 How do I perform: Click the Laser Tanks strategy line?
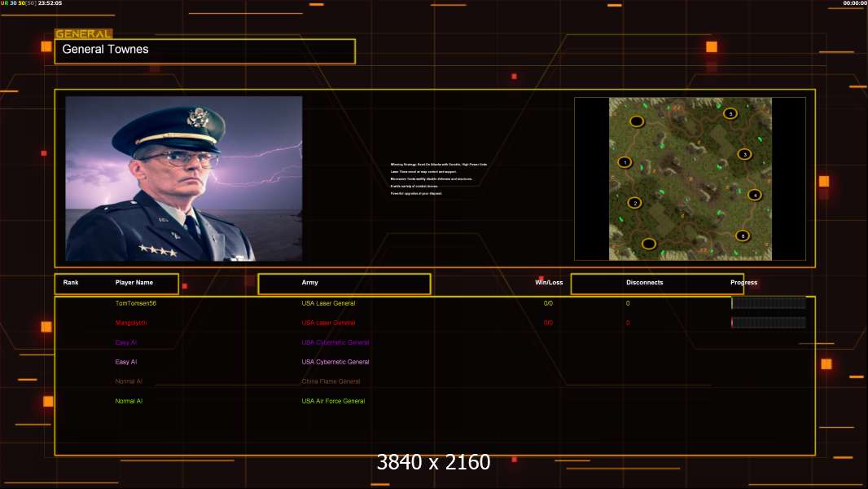point(423,172)
